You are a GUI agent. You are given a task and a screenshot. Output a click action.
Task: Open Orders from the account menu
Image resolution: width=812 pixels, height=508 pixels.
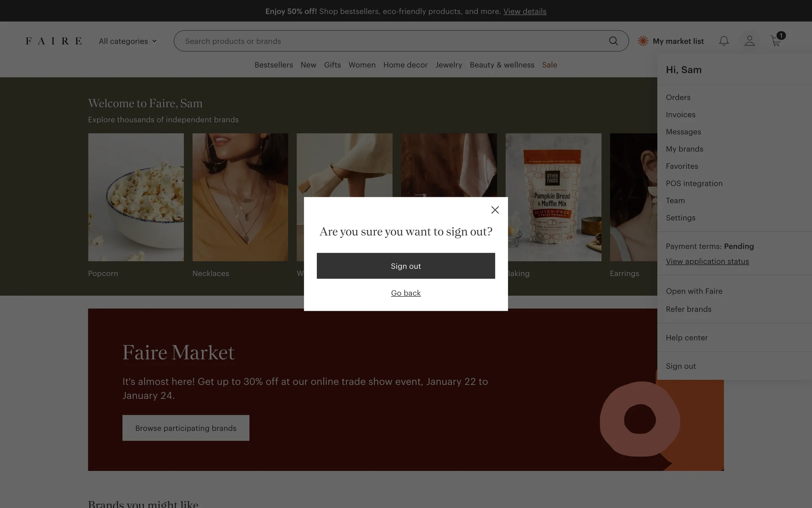click(678, 97)
